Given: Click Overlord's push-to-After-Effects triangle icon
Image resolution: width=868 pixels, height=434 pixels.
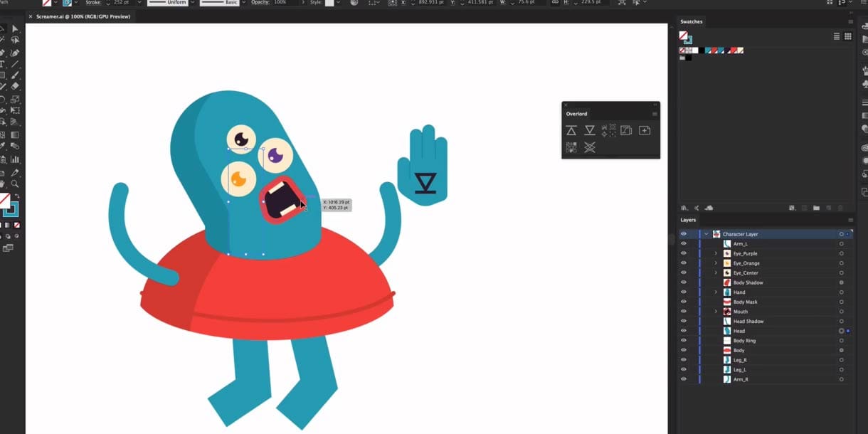Looking at the screenshot, I should pyautogui.click(x=571, y=130).
